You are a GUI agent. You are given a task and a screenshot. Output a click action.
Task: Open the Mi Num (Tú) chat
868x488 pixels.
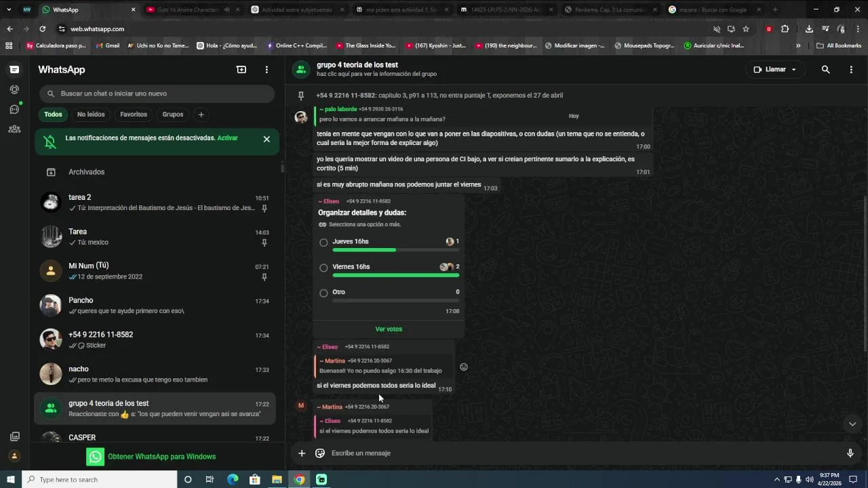(156, 271)
